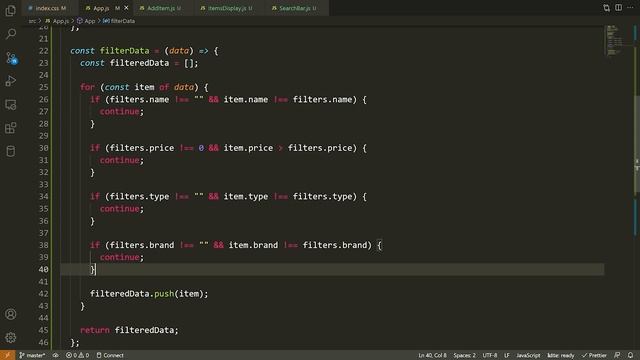The width and height of the screenshot is (640, 360).
Task: Open the Search view in activity bar
Action: coord(11,33)
